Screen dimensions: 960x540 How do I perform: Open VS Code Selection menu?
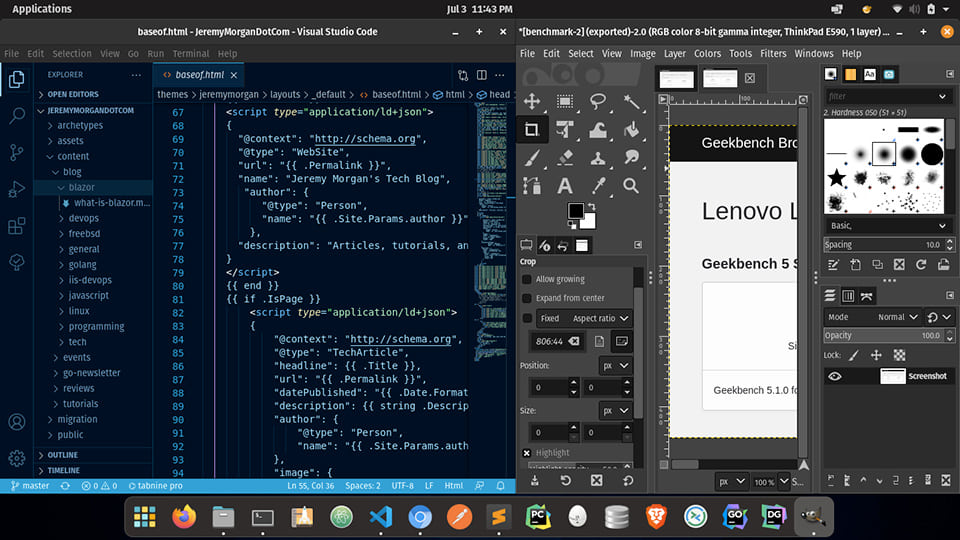[72, 54]
